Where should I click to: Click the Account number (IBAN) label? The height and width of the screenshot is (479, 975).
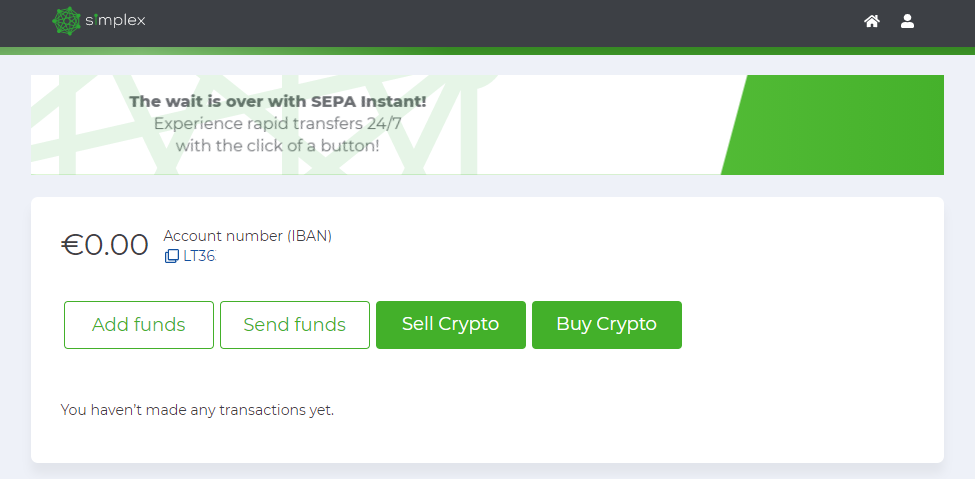[x=247, y=236]
